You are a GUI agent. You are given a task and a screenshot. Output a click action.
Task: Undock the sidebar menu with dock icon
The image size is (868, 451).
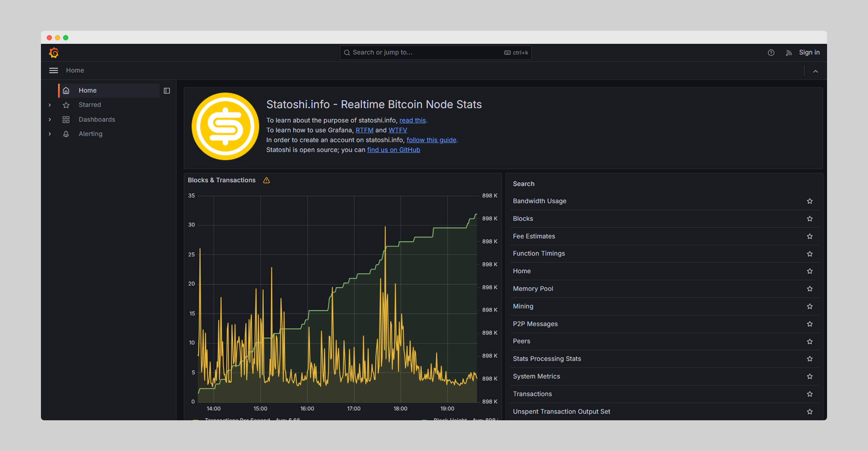167,91
